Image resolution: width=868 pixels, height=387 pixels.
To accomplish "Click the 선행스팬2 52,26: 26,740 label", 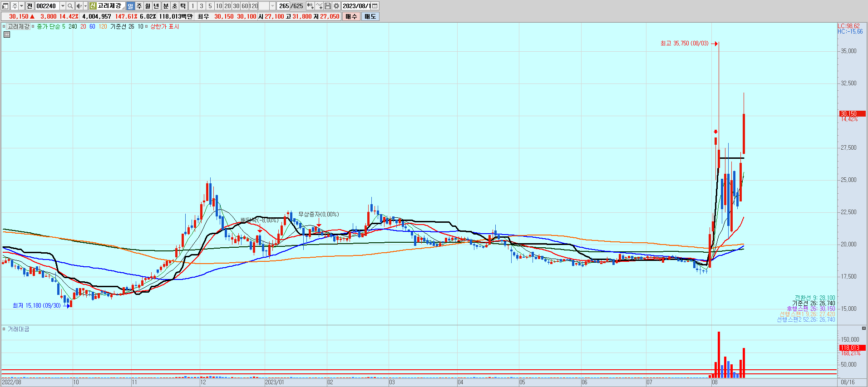I will coord(806,319).
